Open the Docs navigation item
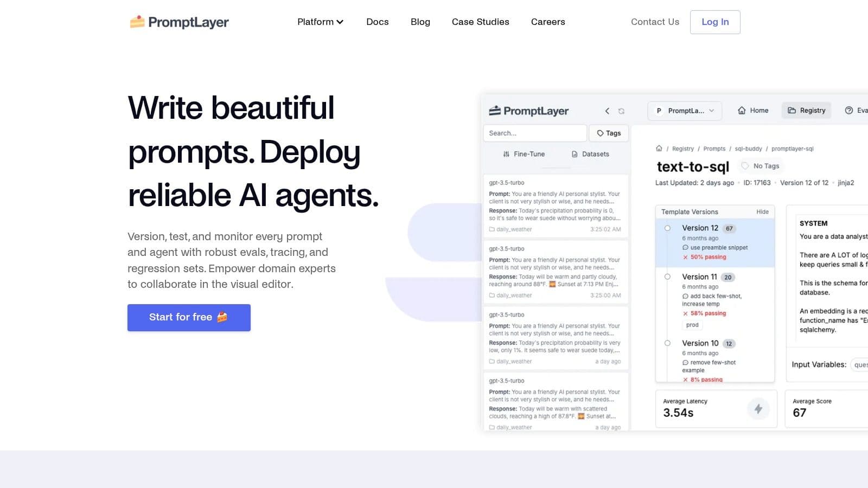This screenshot has width=868, height=488. [377, 22]
